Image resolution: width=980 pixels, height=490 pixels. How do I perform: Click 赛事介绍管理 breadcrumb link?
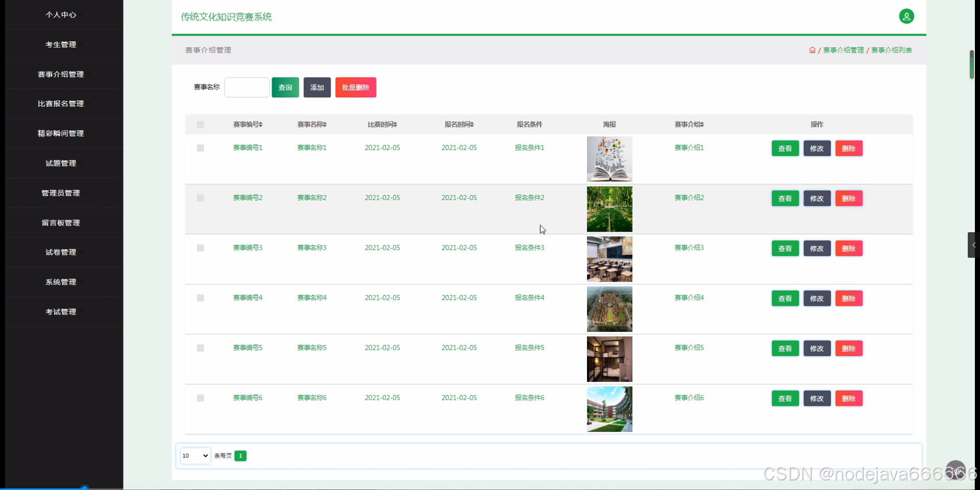pyautogui.click(x=843, y=50)
